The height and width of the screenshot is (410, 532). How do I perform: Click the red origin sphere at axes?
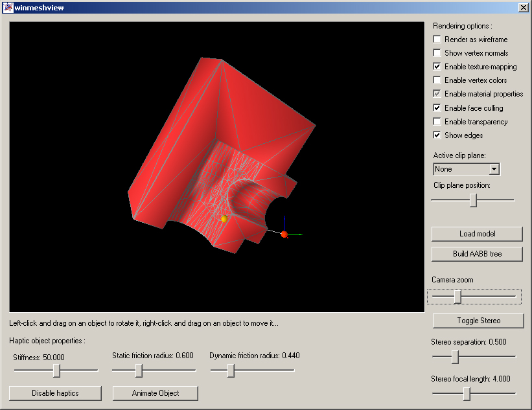click(x=284, y=234)
